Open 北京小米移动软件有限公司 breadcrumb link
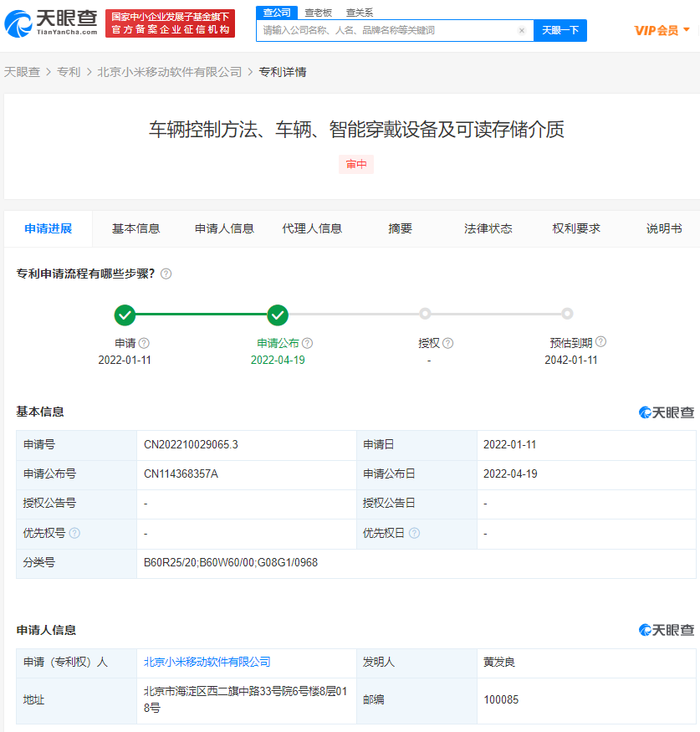 tap(170, 72)
